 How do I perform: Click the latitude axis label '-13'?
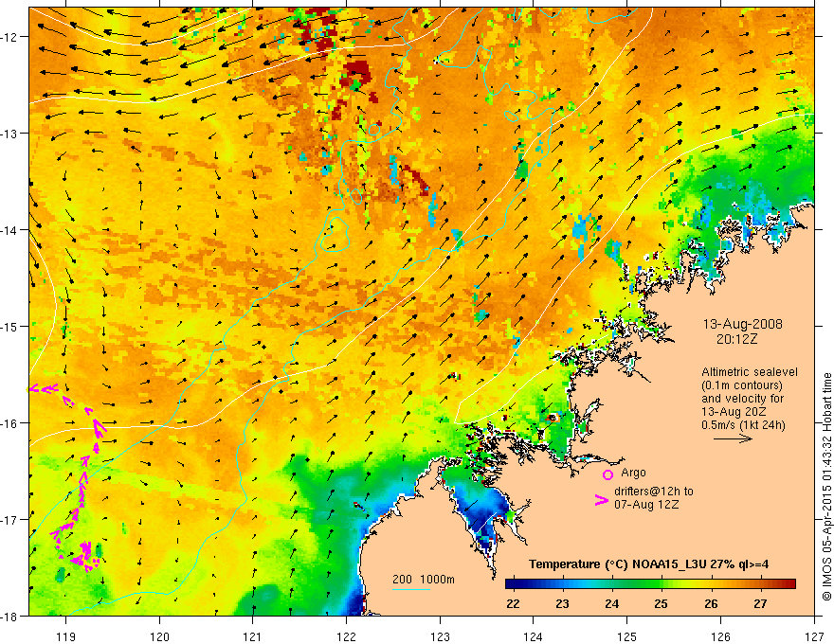click(10, 134)
